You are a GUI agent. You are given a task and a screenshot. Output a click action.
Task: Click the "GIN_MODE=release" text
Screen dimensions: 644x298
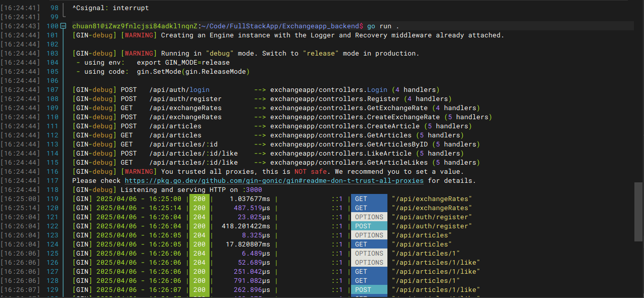tap(197, 63)
